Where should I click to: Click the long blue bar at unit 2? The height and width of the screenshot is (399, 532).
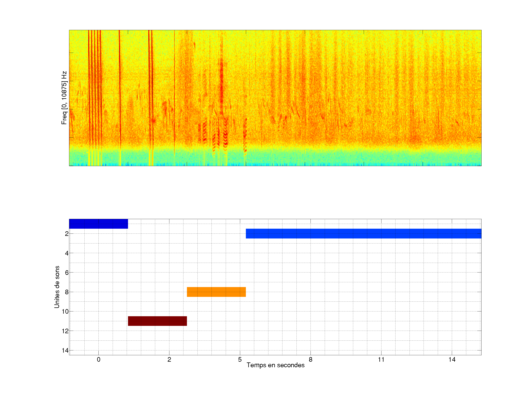click(363, 233)
